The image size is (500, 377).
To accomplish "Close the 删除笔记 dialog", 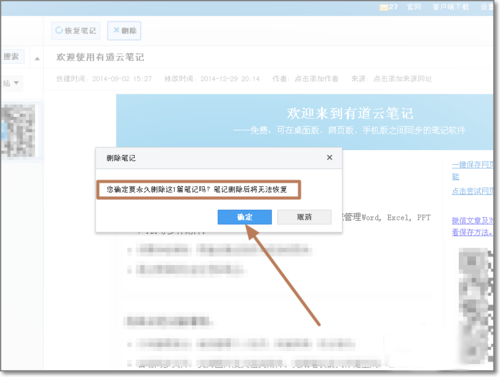I will pyautogui.click(x=329, y=157).
